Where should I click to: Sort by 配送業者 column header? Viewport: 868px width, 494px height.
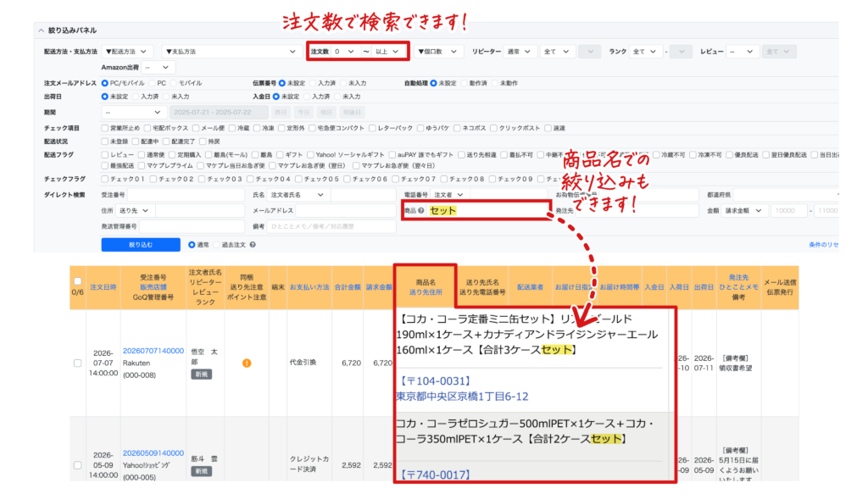coord(531,287)
